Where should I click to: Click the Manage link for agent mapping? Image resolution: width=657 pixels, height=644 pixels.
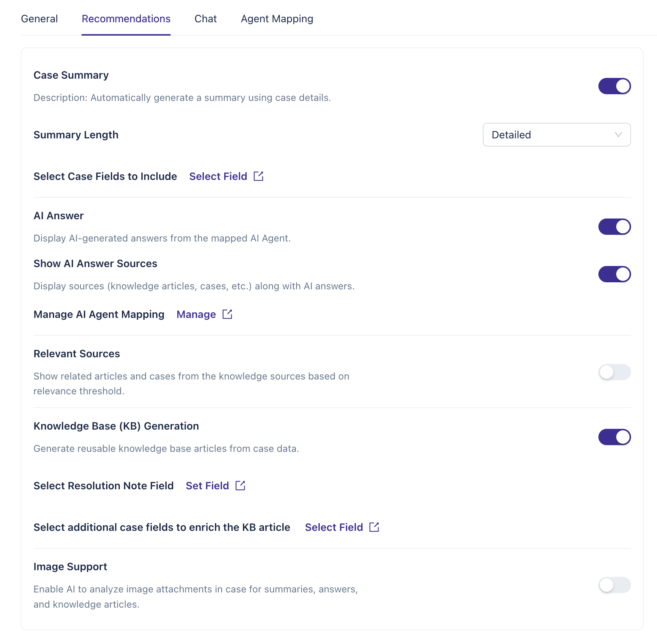tap(196, 314)
